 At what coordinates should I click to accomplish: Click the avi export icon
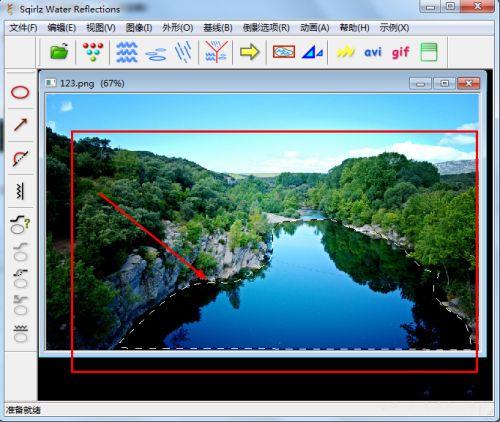point(373,52)
